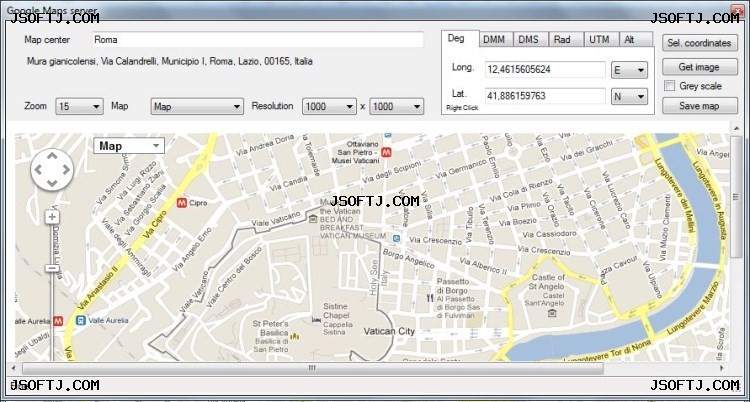Viewport: 750px width, 402px height.
Task: Open the Zoom level dropdown showing 15
Action: [x=79, y=106]
